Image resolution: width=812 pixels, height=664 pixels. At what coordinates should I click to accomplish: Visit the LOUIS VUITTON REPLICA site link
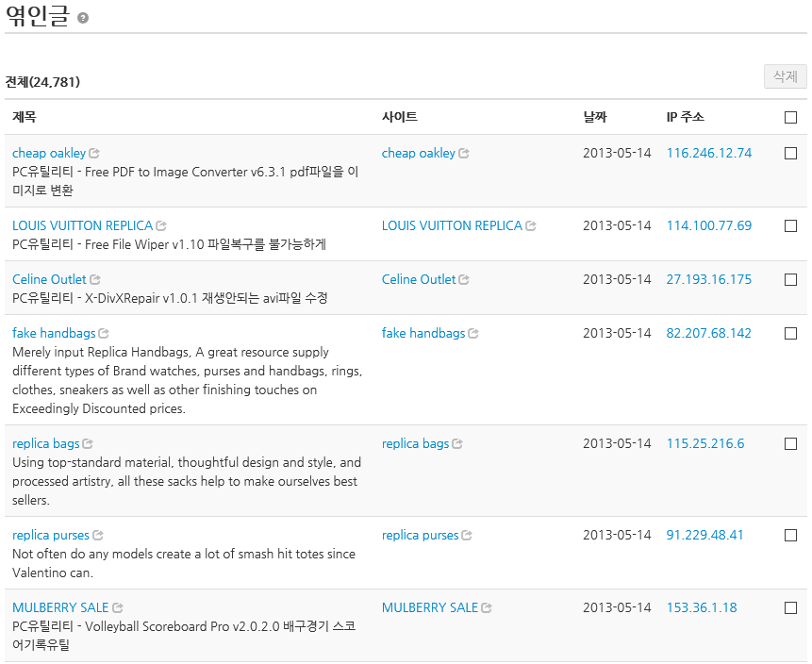452,225
